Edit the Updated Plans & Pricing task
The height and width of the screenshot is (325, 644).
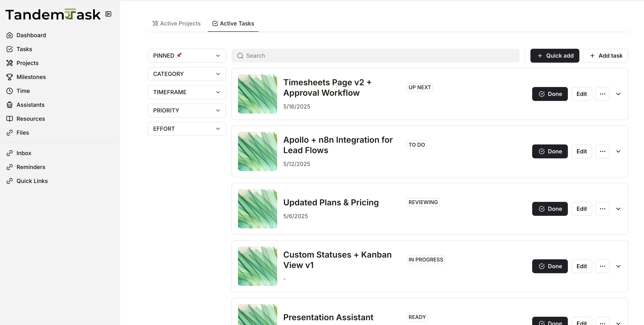tap(582, 209)
